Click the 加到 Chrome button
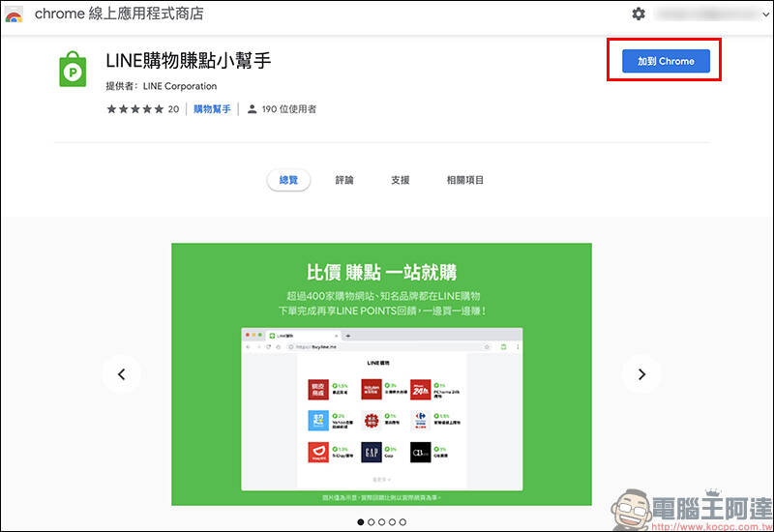Screen dimensions: 774x532 (x=666, y=61)
